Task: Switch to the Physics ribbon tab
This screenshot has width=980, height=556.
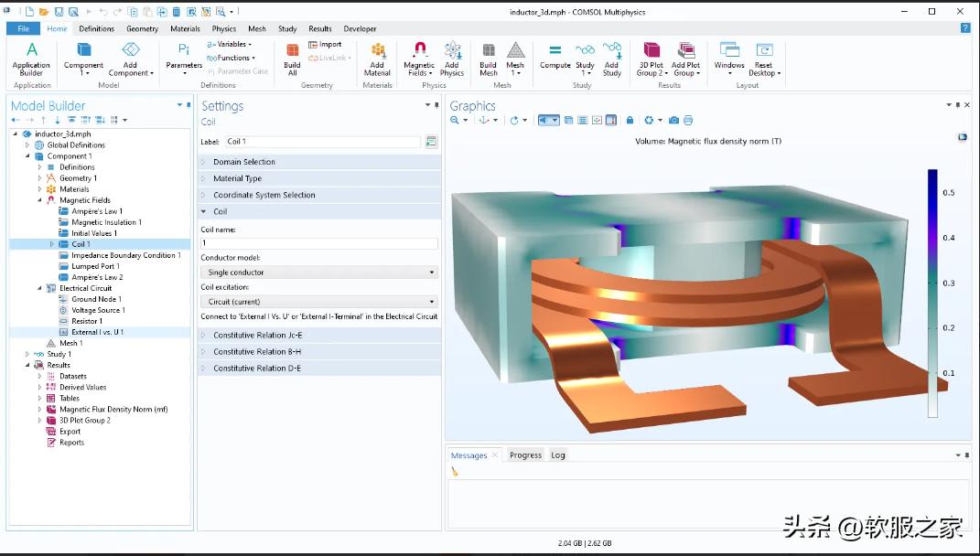Action: pyautogui.click(x=224, y=28)
